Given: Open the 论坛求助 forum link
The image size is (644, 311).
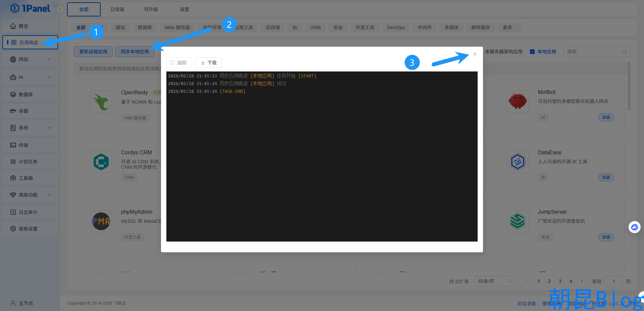Looking at the screenshot, I should pos(527,304).
